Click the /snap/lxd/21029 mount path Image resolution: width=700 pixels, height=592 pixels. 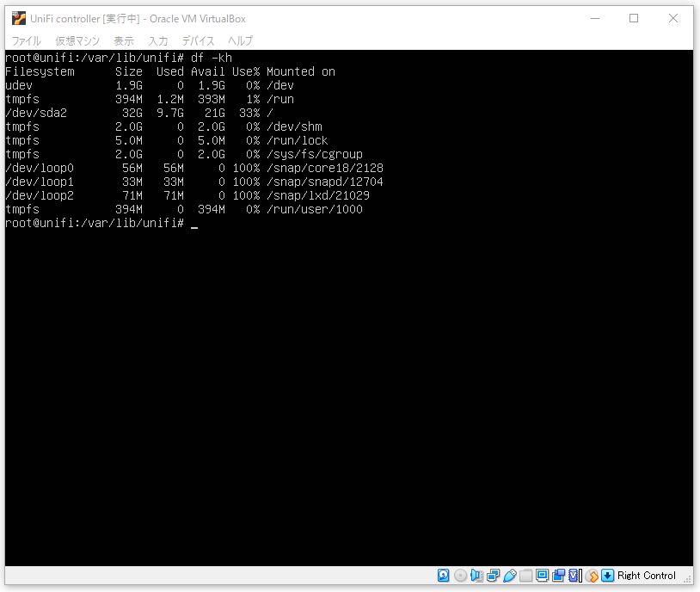(x=318, y=195)
